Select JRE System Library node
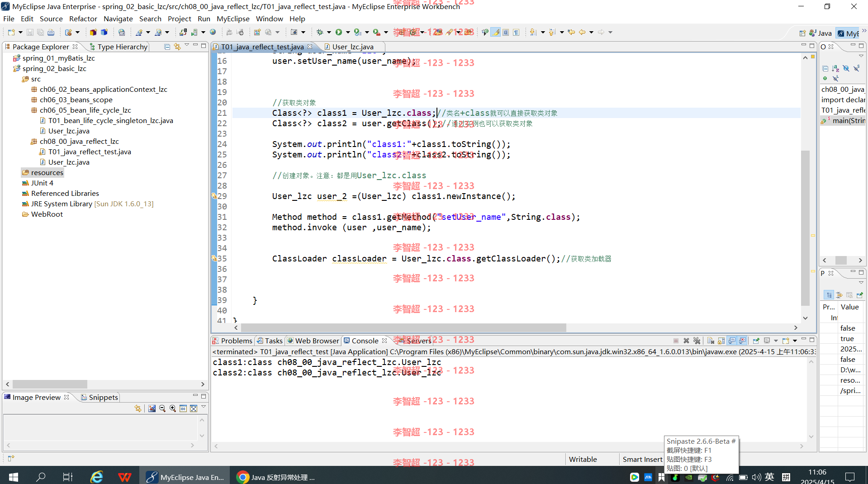This screenshot has height=484, width=868. pyautogui.click(x=88, y=204)
